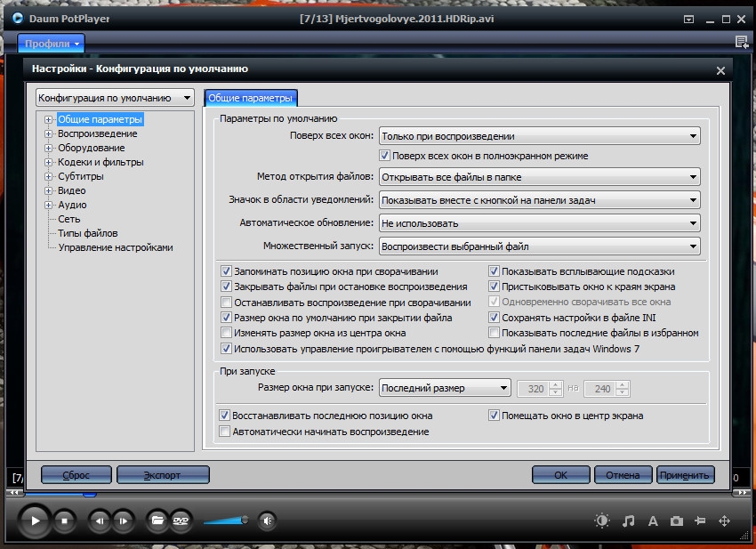Open 'Автоматическое обновление' dropdown list

pos(539,223)
